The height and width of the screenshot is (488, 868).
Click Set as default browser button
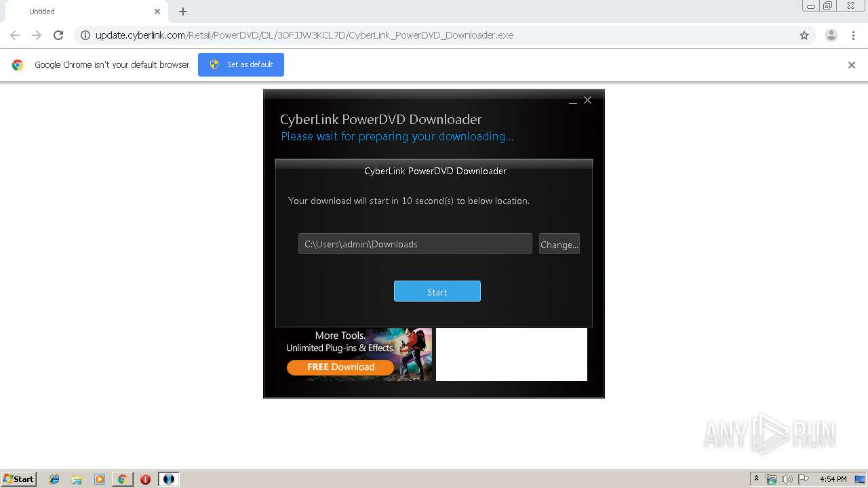click(x=241, y=64)
